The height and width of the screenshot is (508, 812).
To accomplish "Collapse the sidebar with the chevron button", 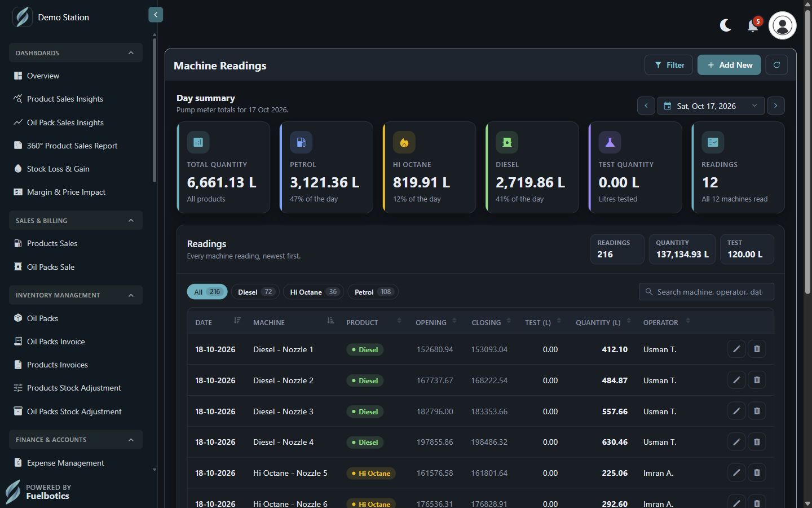I will [x=156, y=15].
